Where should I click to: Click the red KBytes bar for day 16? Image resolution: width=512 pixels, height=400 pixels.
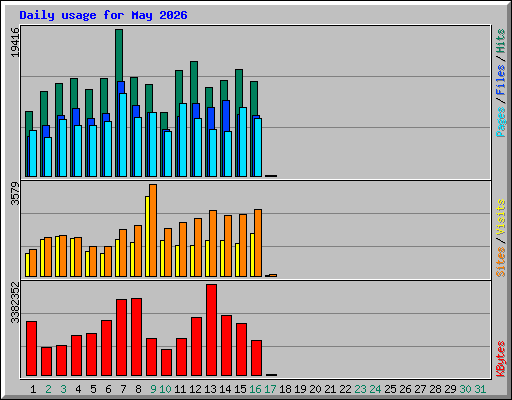pos(256,358)
